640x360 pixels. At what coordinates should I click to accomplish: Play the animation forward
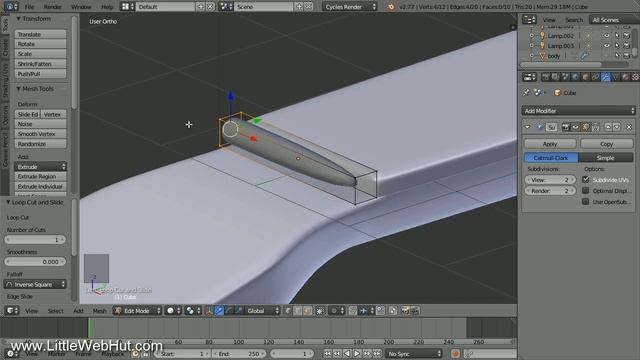[x=357, y=354]
